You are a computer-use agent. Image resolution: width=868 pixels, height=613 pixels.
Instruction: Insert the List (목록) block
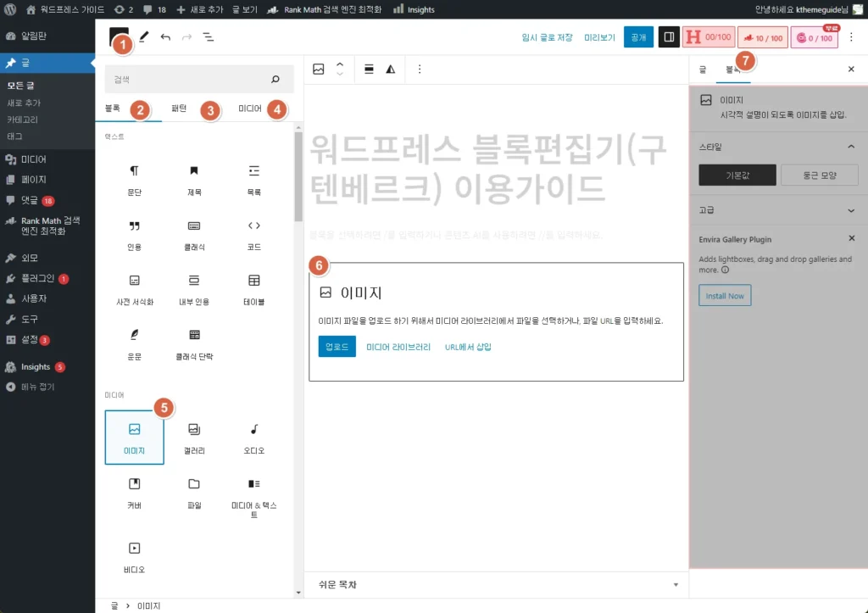click(x=253, y=180)
